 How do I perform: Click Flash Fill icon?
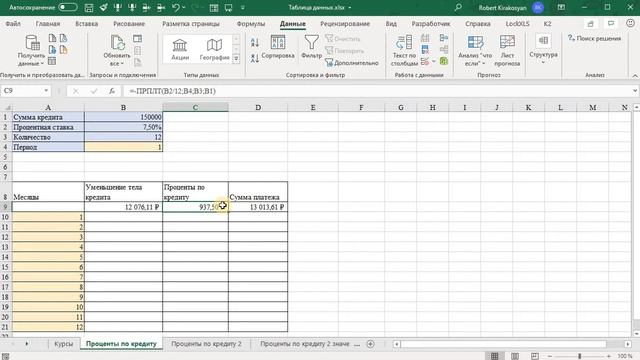(425, 38)
